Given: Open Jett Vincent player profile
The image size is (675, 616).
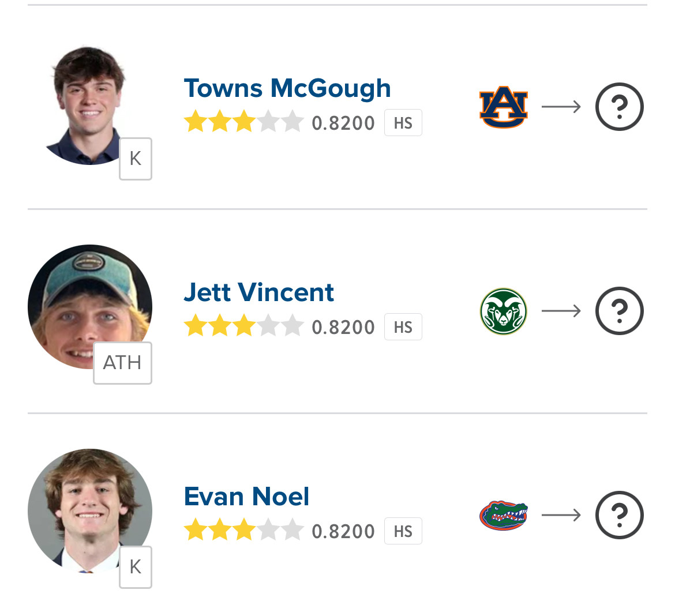Looking at the screenshot, I should coord(258,292).
